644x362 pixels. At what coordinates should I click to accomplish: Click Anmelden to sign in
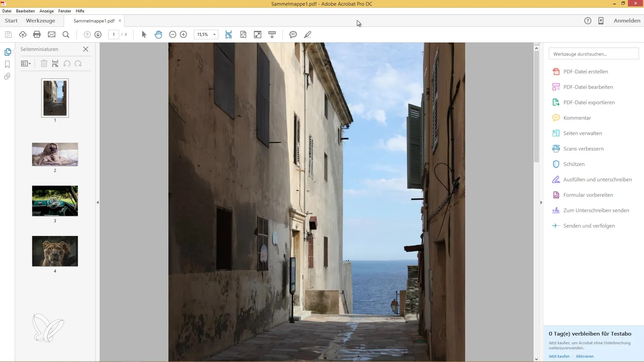pyautogui.click(x=627, y=21)
